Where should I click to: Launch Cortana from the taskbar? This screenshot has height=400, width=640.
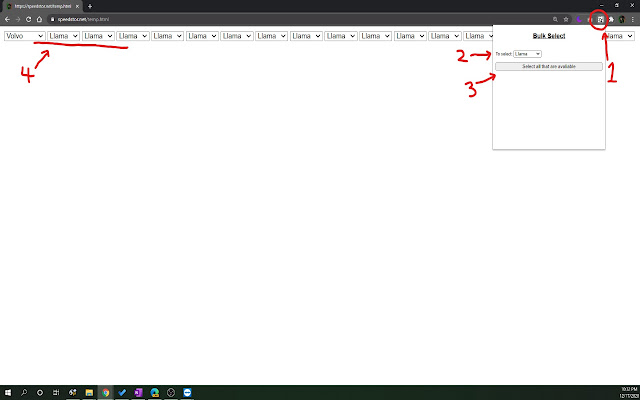pyautogui.click(x=40, y=393)
